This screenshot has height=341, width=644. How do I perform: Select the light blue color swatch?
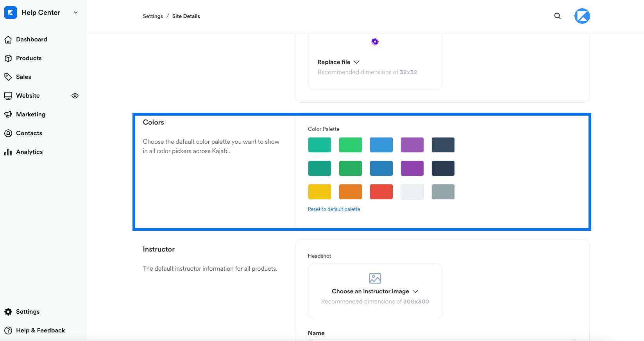pos(381,145)
